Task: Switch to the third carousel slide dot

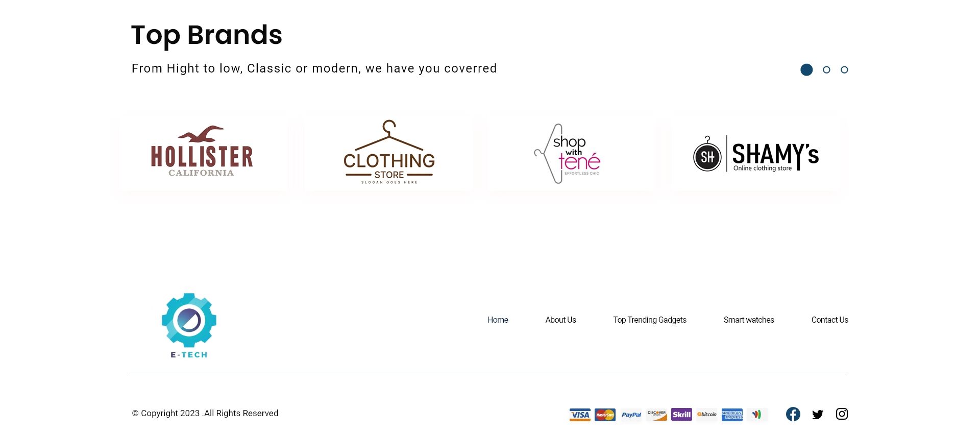Action: click(844, 70)
